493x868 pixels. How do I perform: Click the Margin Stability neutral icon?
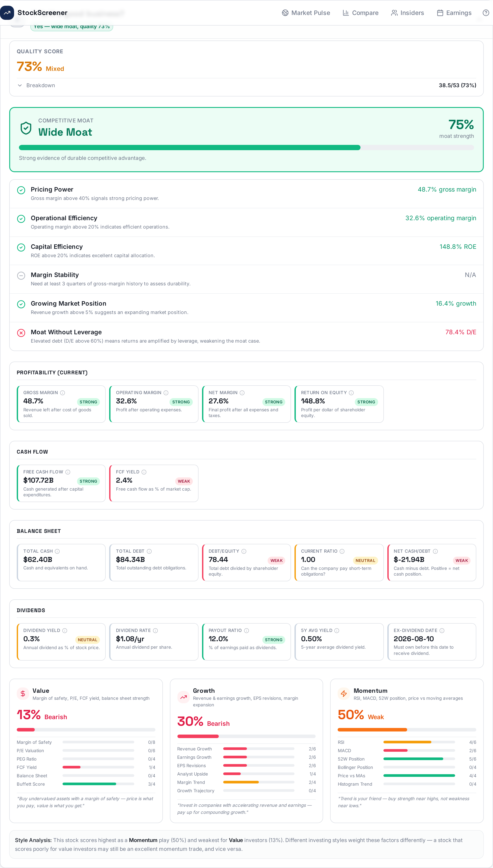click(21, 276)
